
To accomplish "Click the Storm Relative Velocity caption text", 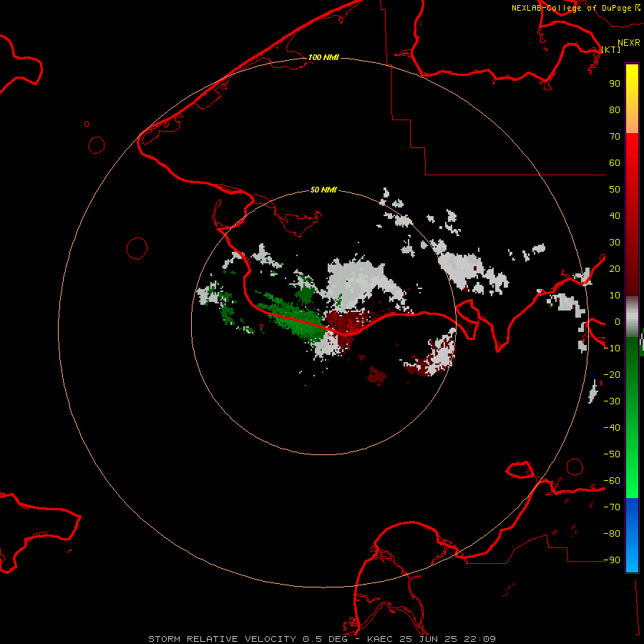I will 321,639.
